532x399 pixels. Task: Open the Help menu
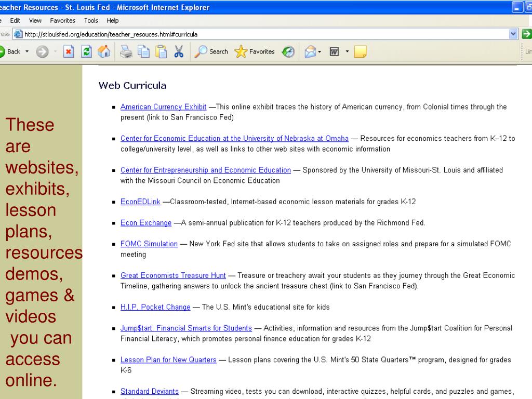click(x=113, y=21)
